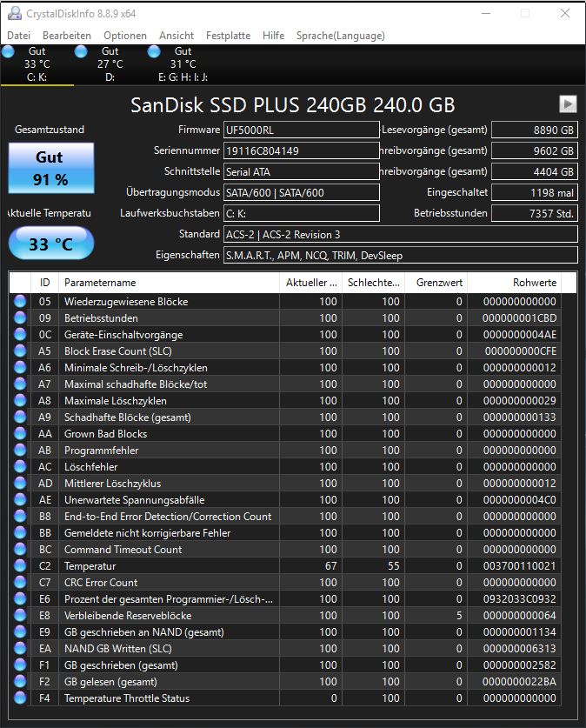Click the Grenzwert column header
The width and height of the screenshot is (586, 728).
pyautogui.click(x=436, y=283)
